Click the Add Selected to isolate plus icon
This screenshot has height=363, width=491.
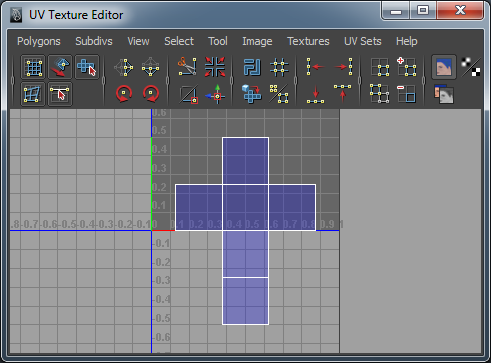407,67
